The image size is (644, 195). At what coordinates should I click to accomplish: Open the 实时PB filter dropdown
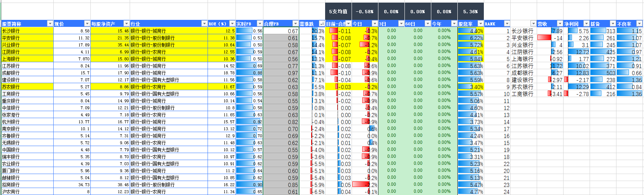coord(260,24)
